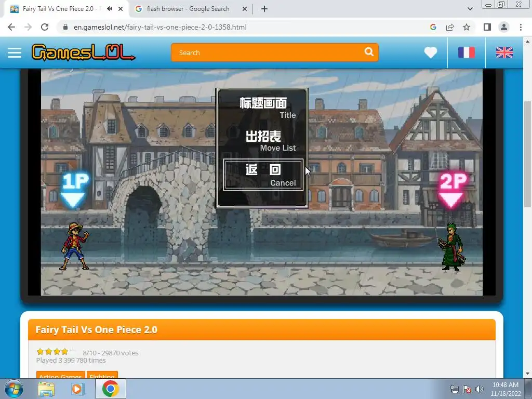Switch site to French flag
This screenshot has width=532, height=399.
point(467,52)
